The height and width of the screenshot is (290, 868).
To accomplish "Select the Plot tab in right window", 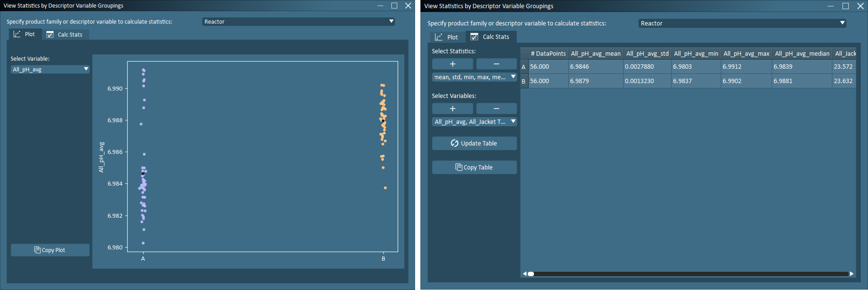I will 447,37.
